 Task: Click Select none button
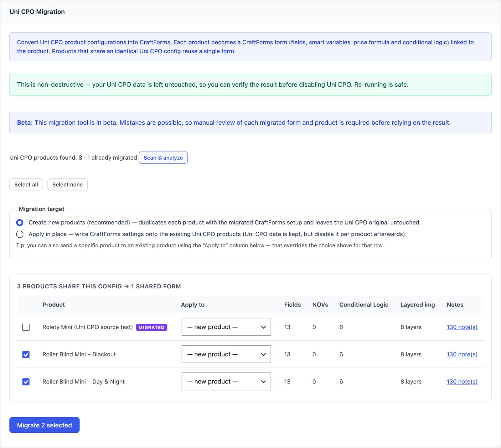click(67, 185)
